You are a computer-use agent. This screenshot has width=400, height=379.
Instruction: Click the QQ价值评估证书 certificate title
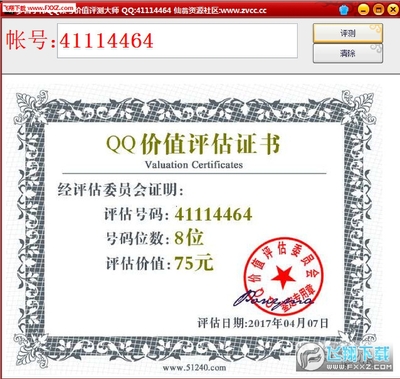193,144
